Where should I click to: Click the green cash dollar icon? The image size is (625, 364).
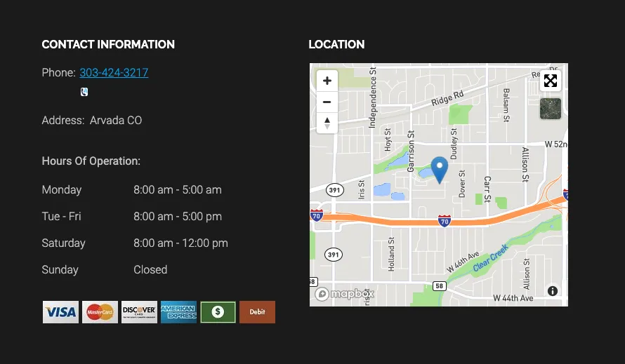pos(218,312)
